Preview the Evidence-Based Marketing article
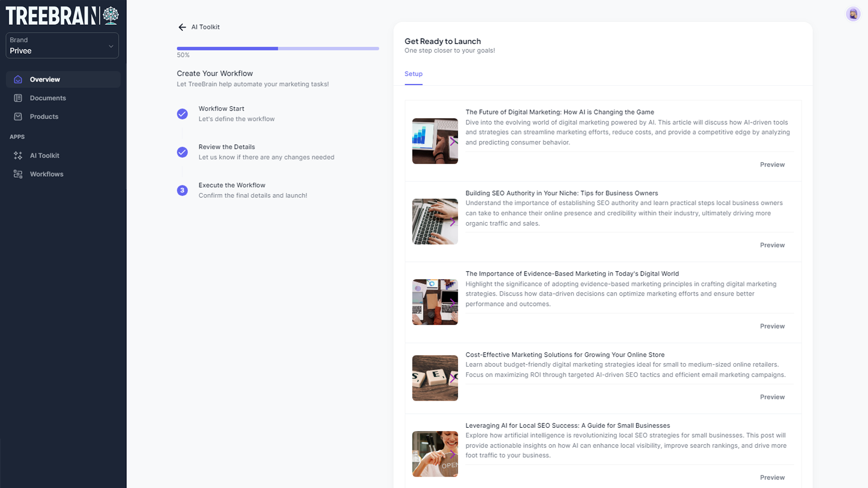 pos(772,326)
